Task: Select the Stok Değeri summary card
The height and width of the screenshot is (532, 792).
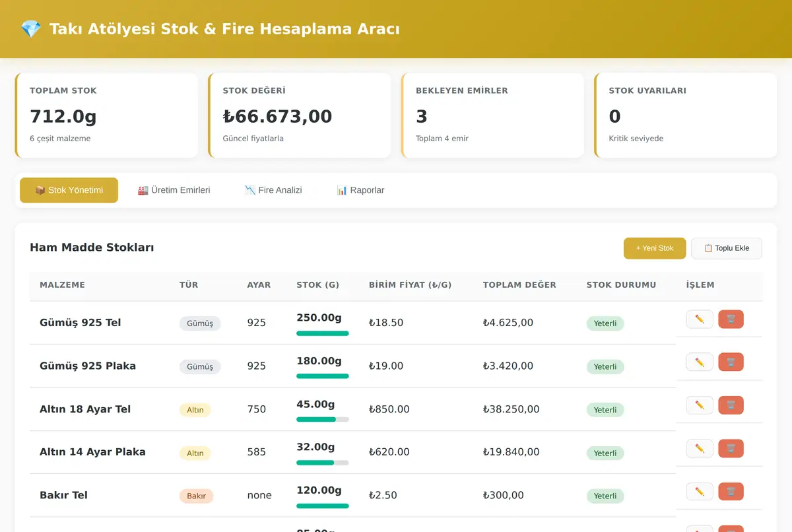Action: pos(300,116)
